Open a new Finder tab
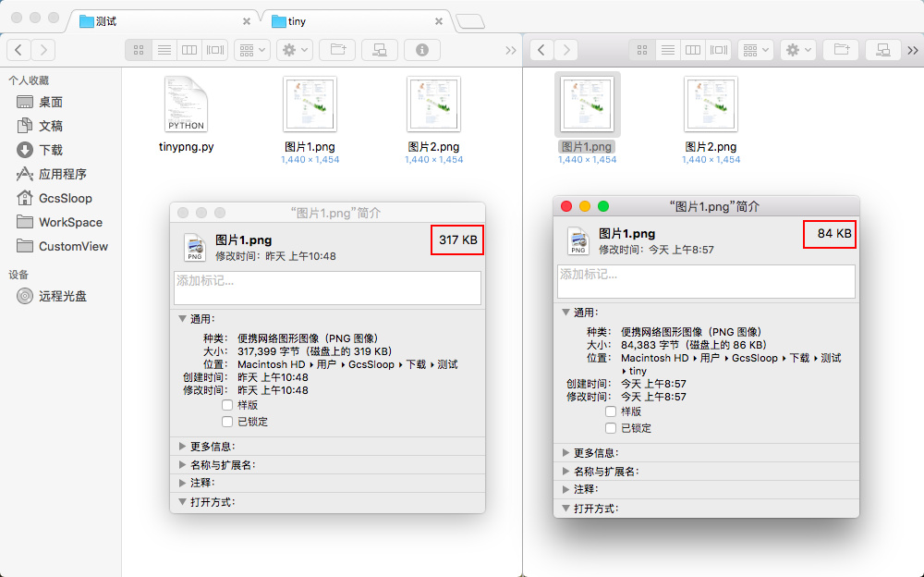The height and width of the screenshot is (577, 924). (470, 22)
